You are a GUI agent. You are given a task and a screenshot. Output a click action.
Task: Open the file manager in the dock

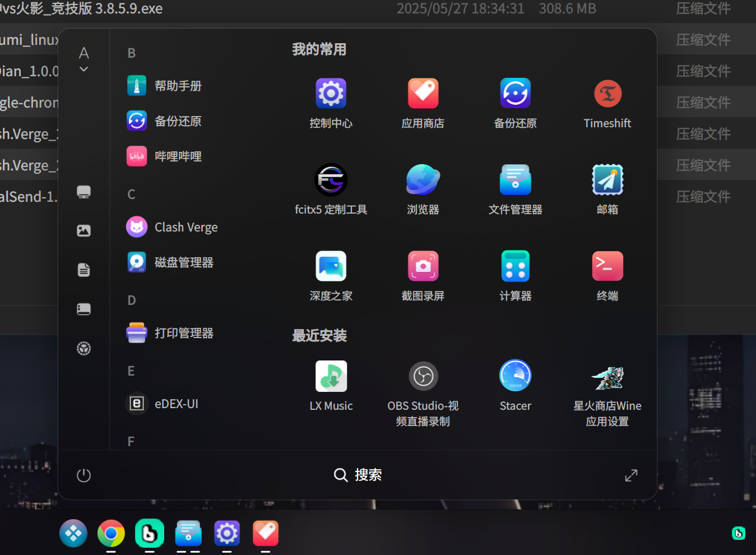point(188,533)
